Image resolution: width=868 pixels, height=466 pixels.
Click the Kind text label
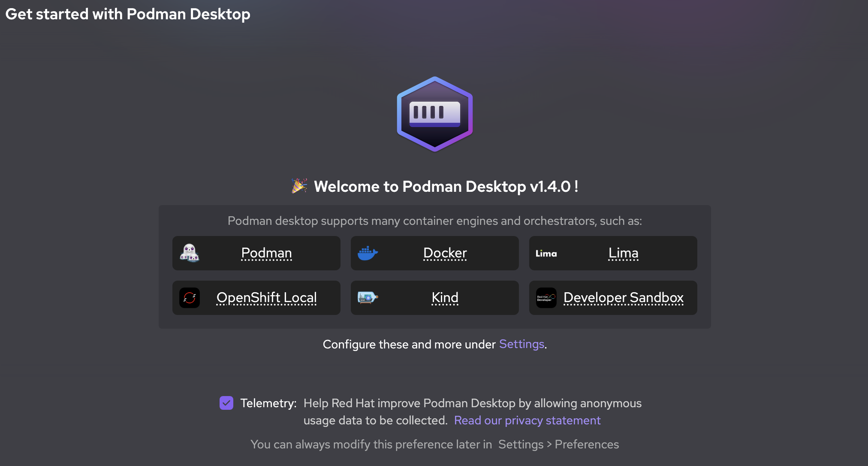click(x=445, y=298)
